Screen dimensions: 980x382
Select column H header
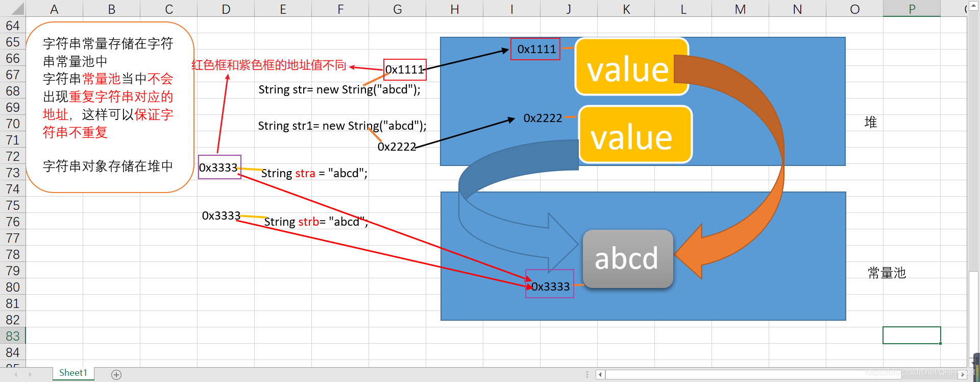[x=454, y=9]
